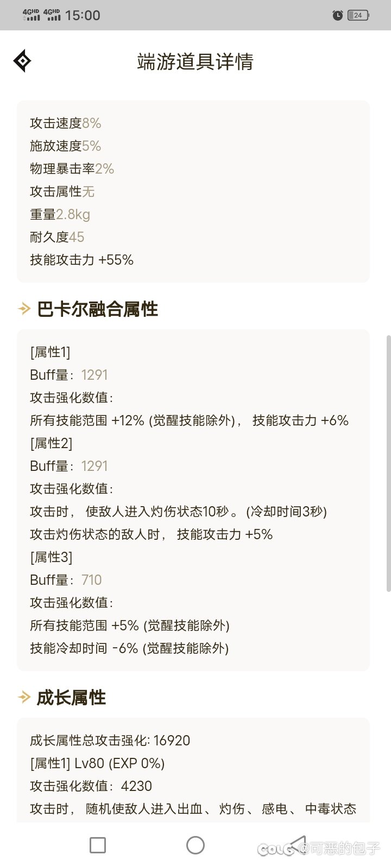Viewport: 391px width, 868px height.
Task: Tap the status bar clock showing 15:00
Action: [x=83, y=15]
